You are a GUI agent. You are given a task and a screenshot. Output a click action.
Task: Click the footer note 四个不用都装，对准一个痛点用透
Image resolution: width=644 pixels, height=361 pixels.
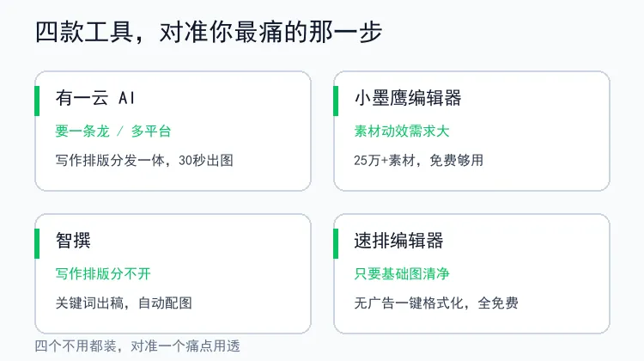pos(137,346)
